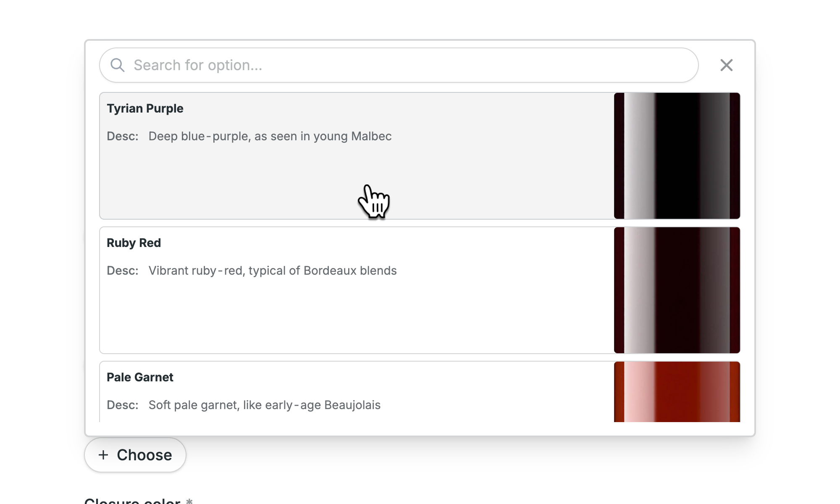Image resolution: width=840 pixels, height=504 pixels.
Task: Select the Ruby Red option card
Action: (420, 290)
